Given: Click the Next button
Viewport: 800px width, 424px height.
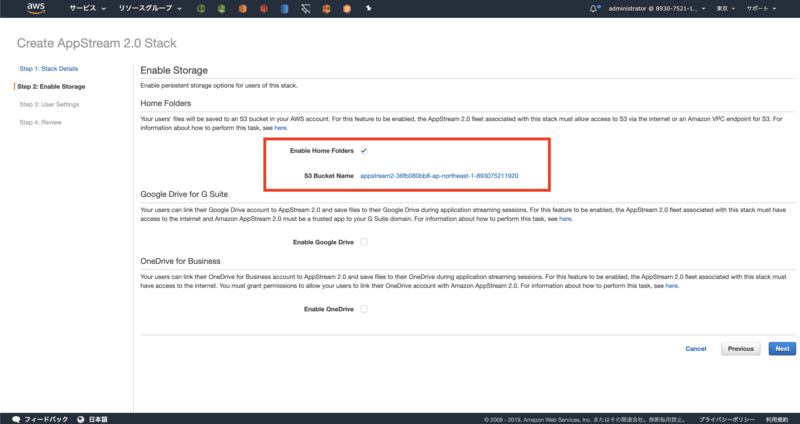Looking at the screenshot, I should (782, 349).
